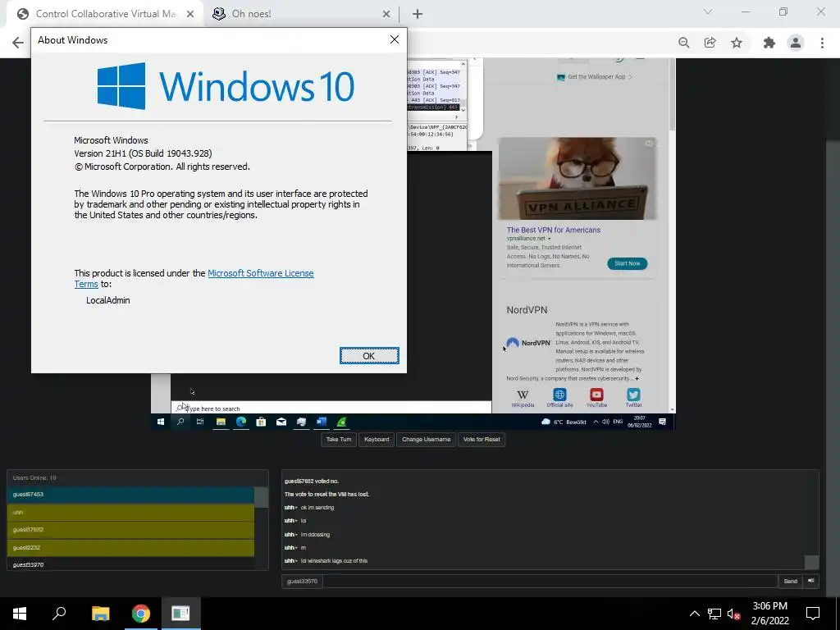840x630 pixels.
Task: Open Mail in the VM taskbar
Action: click(281, 422)
